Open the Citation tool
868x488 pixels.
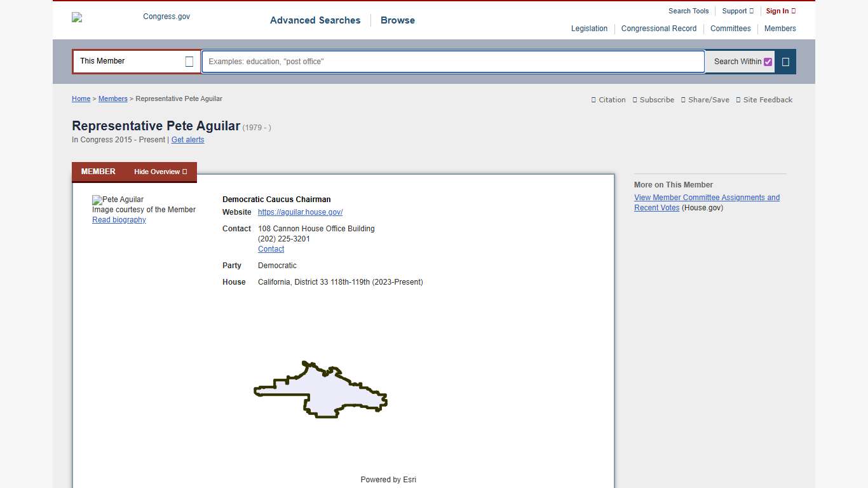(x=609, y=100)
